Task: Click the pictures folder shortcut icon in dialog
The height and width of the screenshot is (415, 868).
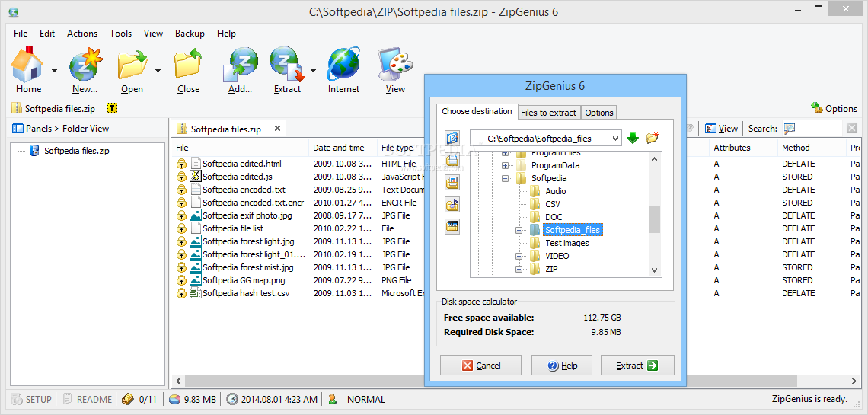Action: (452, 182)
